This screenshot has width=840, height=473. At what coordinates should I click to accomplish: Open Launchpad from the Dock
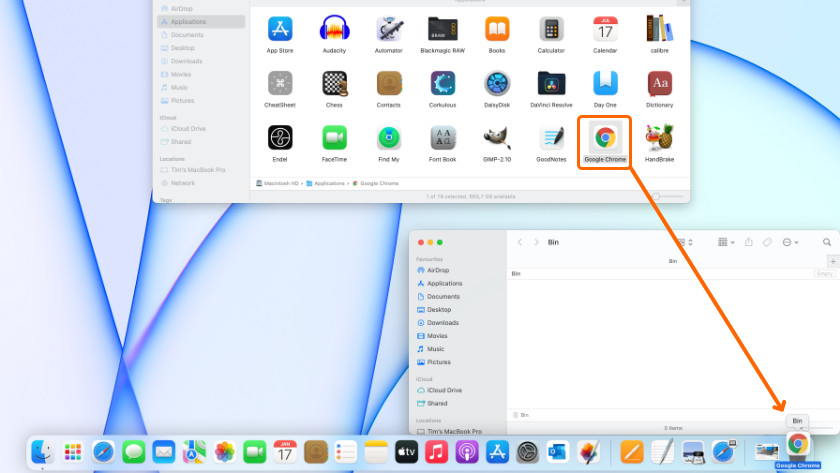point(73,452)
